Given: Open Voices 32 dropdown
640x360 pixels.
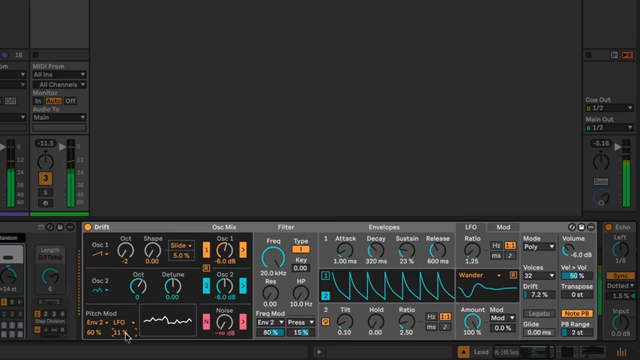Looking at the screenshot, I should click(539, 276).
